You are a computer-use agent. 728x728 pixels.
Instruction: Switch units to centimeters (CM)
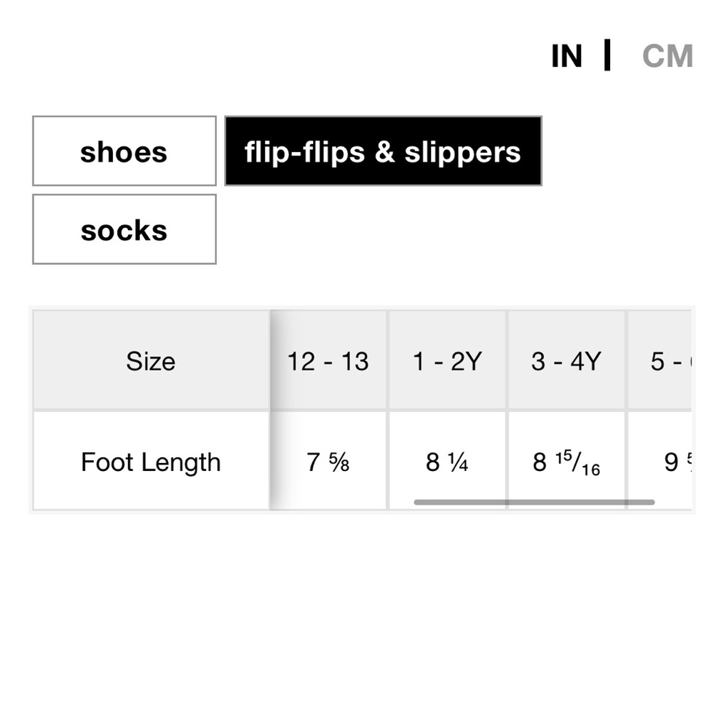(x=667, y=57)
